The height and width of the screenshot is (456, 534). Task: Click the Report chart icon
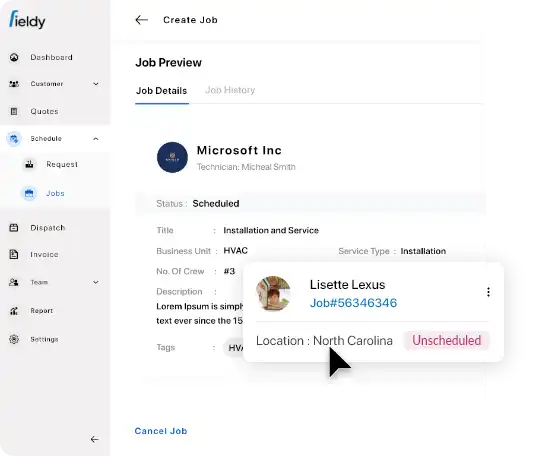click(14, 311)
